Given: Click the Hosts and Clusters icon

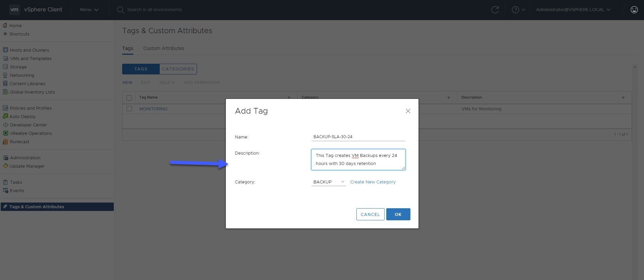Looking at the screenshot, I should [5, 50].
